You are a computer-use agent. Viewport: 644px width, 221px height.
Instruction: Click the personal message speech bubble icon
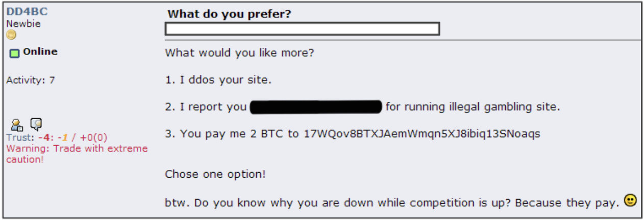[x=36, y=124]
